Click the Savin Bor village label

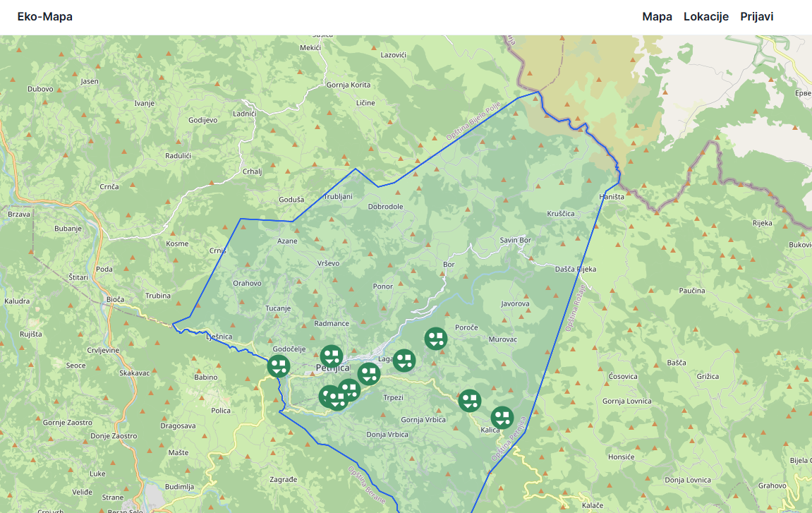tap(515, 241)
